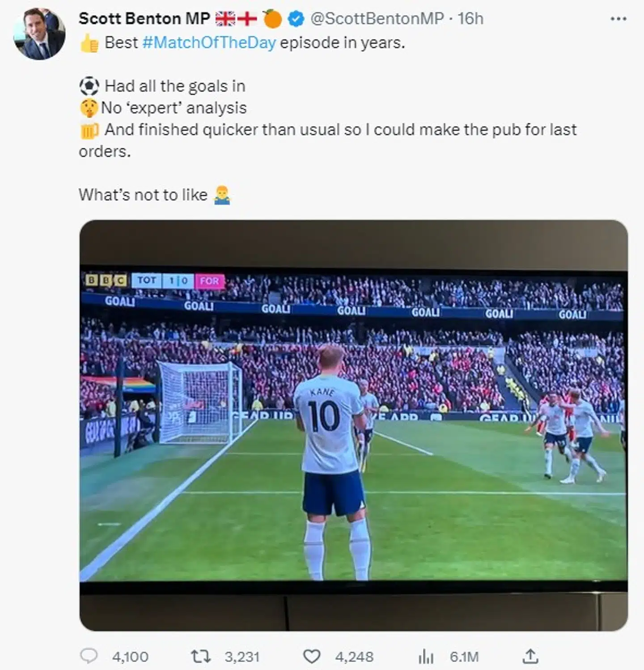
Task: Click the orange emoji beside the name
Action: point(272,19)
